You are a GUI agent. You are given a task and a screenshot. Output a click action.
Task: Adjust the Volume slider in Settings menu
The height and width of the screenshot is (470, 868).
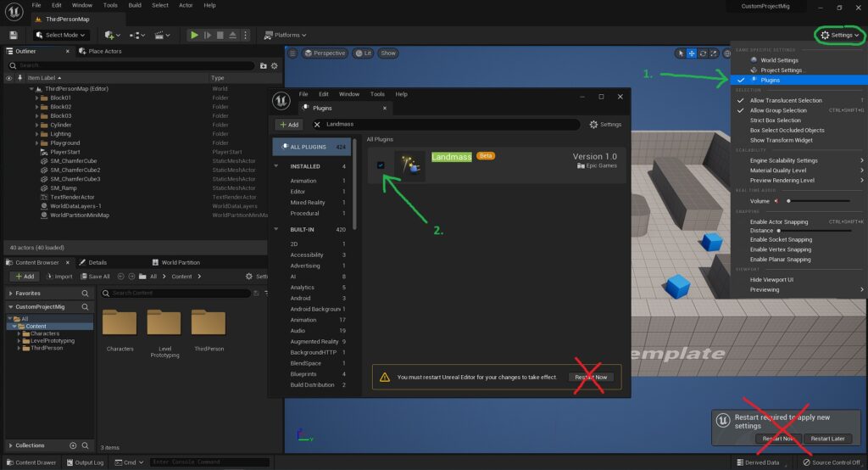[818, 201]
